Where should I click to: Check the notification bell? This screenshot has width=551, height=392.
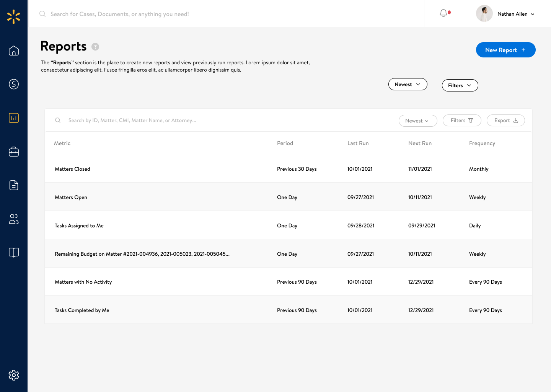pyautogui.click(x=443, y=13)
